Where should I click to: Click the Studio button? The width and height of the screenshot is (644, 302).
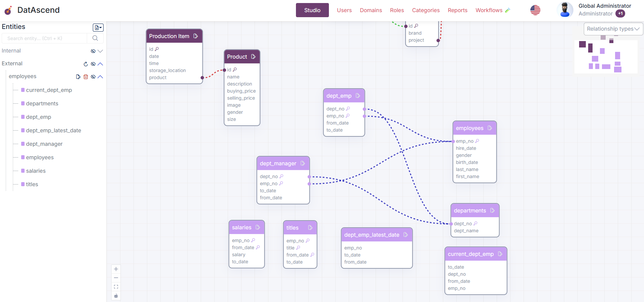pyautogui.click(x=312, y=10)
